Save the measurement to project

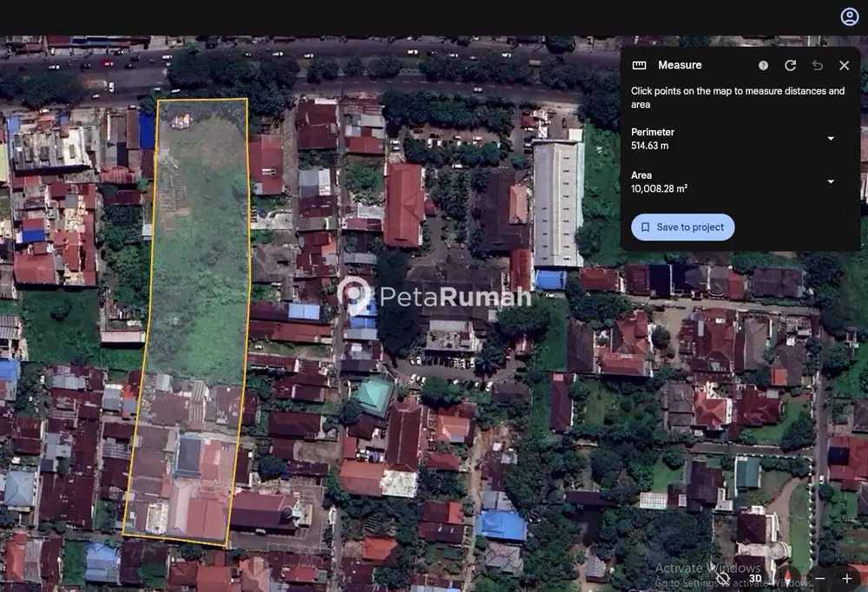point(682,227)
